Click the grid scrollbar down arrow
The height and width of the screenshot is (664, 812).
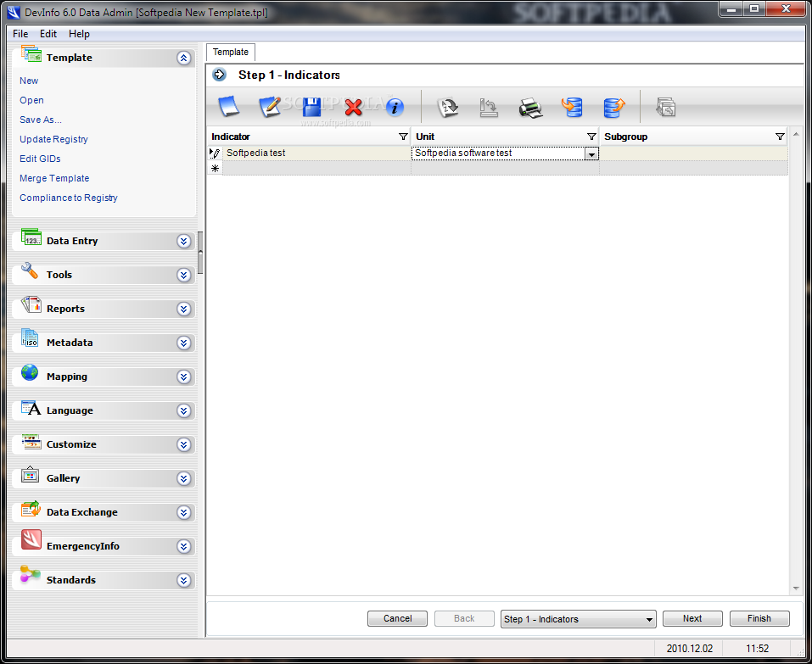click(x=796, y=589)
